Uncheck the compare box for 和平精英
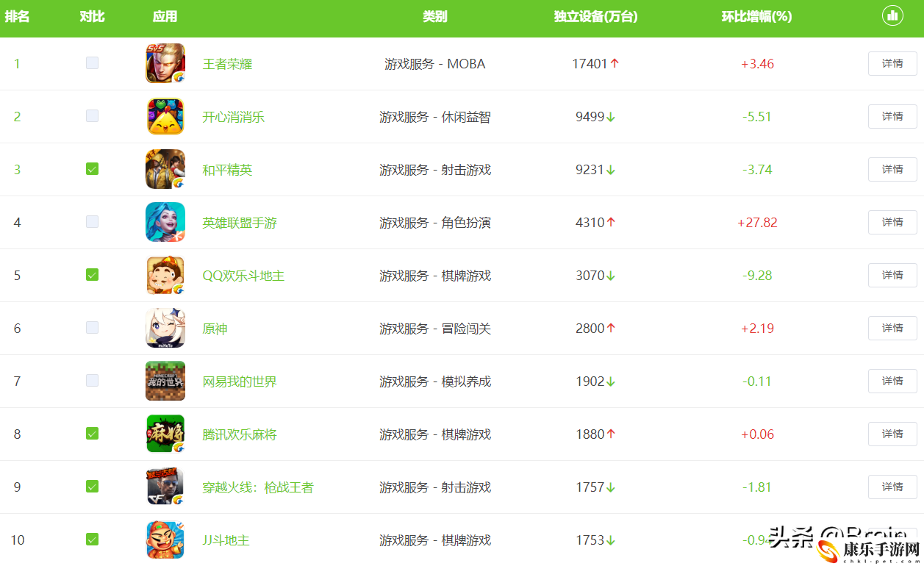Screen dimensions: 924x566 tap(92, 169)
